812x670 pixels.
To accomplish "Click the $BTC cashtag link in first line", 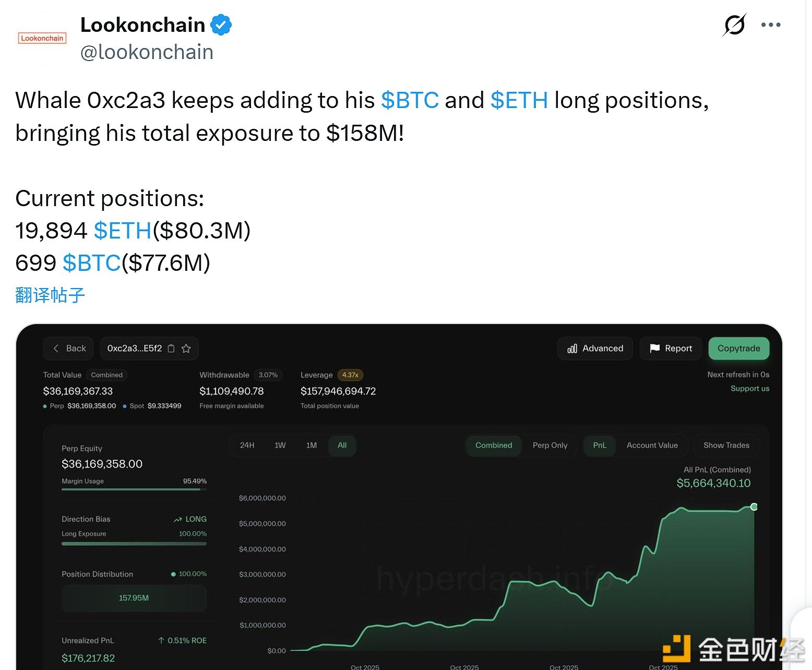I will click(x=410, y=100).
